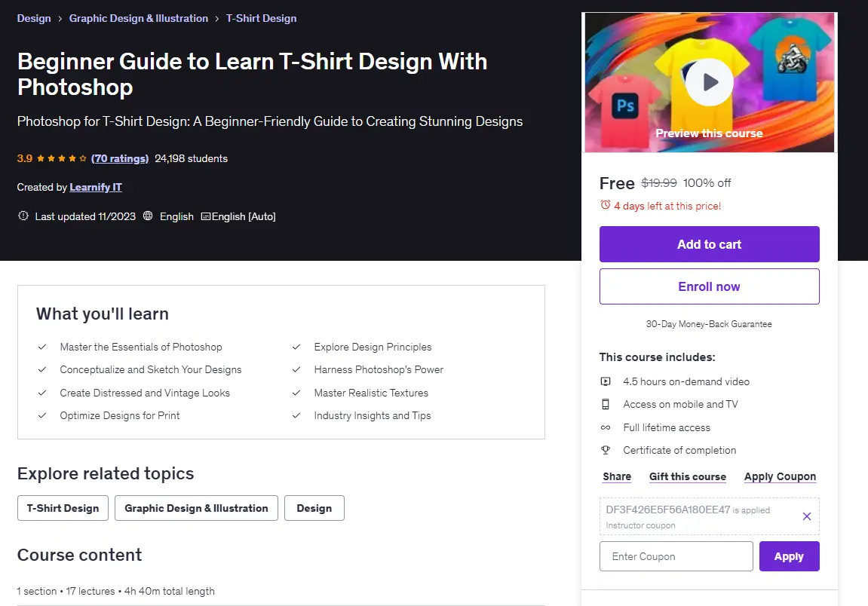The width and height of the screenshot is (868, 606).
Task: Play the course preview video
Action: click(x=709, y=82)
